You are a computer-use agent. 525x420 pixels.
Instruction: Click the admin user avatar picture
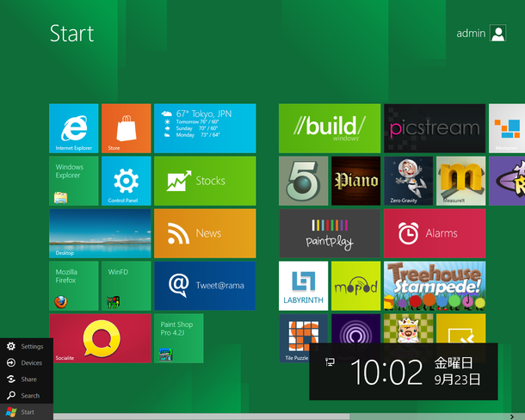497,34
